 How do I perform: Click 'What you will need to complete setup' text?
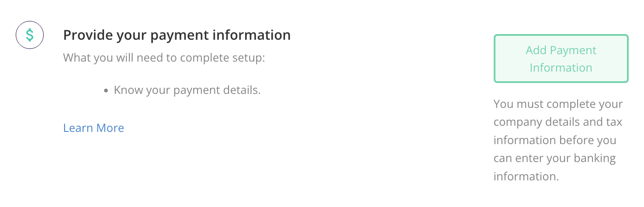[x=164, y=58]
